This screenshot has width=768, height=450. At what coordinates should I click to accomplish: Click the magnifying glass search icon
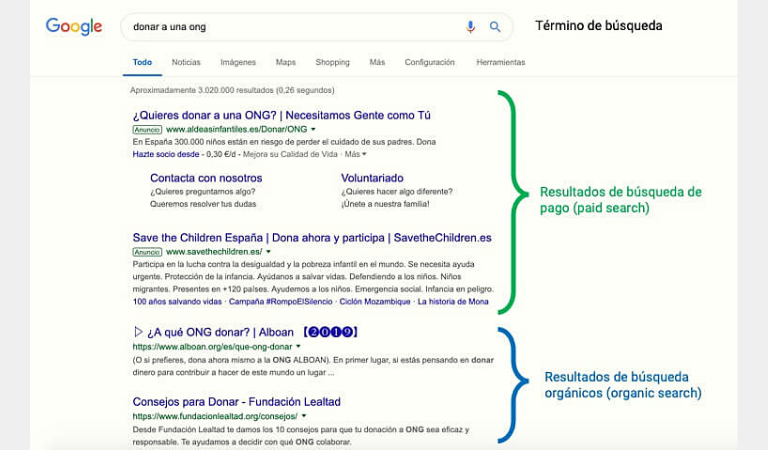click(495, 27)
